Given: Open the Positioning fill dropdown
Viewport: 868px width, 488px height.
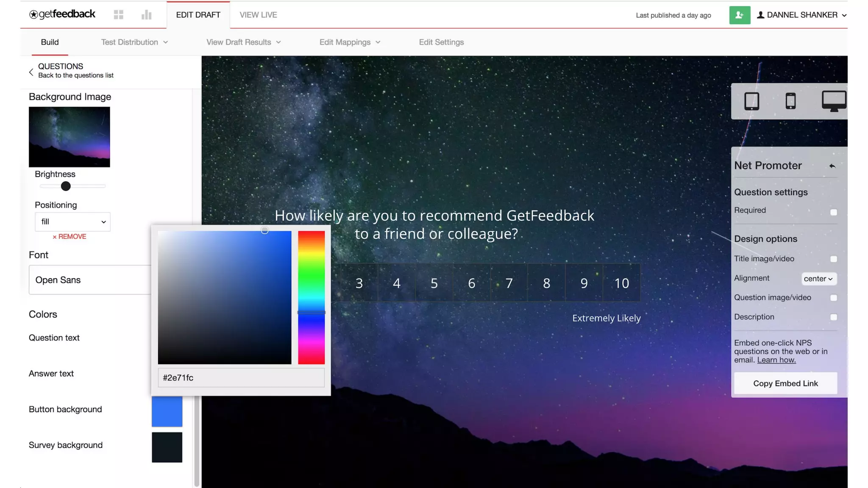Looking at the screenshot, I should coord(72,222).
